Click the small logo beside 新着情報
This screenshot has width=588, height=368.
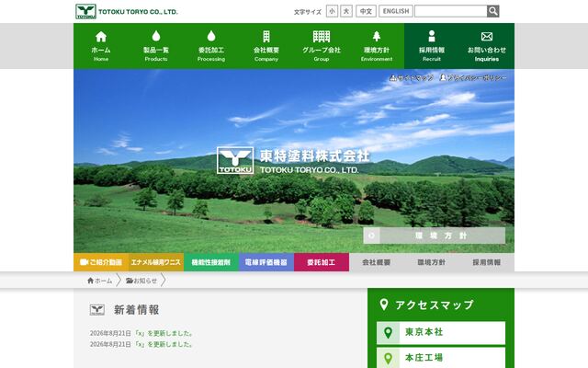pos(97,310)
